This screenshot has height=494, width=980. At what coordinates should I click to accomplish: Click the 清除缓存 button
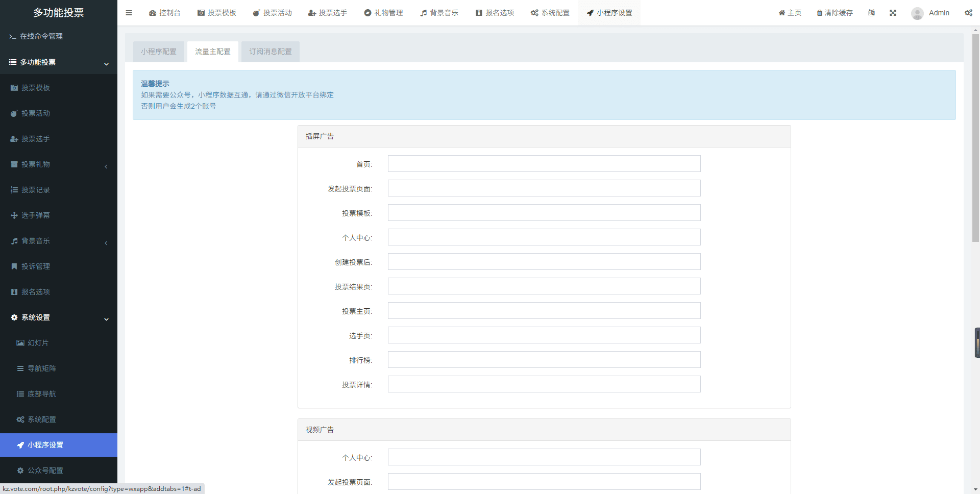pos(835,13)
